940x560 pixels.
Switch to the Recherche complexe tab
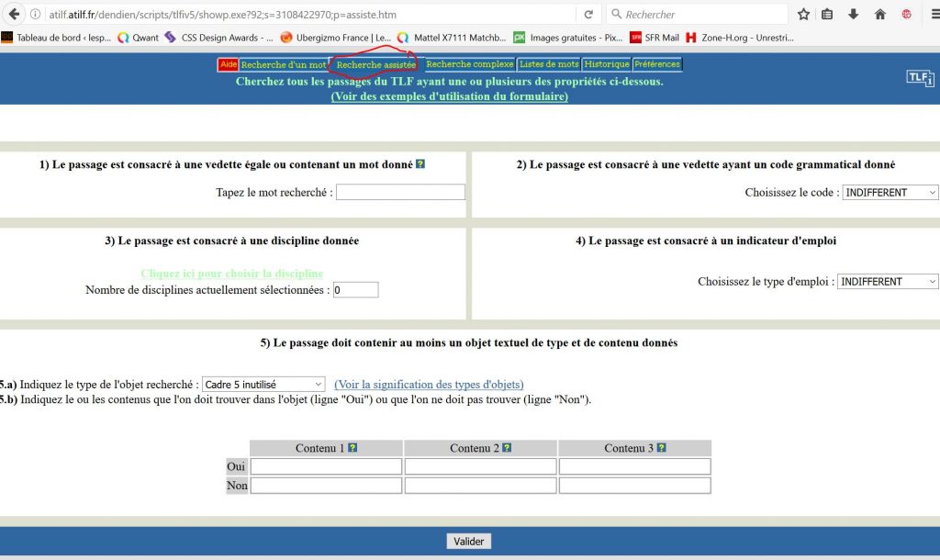point(469,64)
